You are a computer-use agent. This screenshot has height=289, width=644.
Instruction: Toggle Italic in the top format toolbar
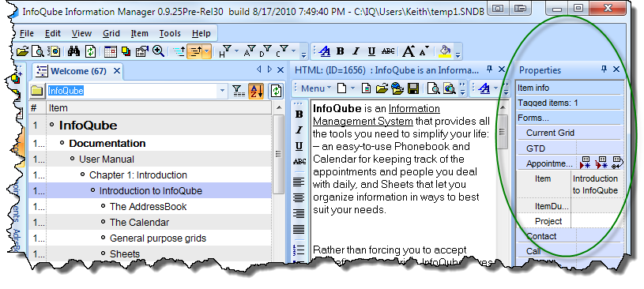click(356, 51)
